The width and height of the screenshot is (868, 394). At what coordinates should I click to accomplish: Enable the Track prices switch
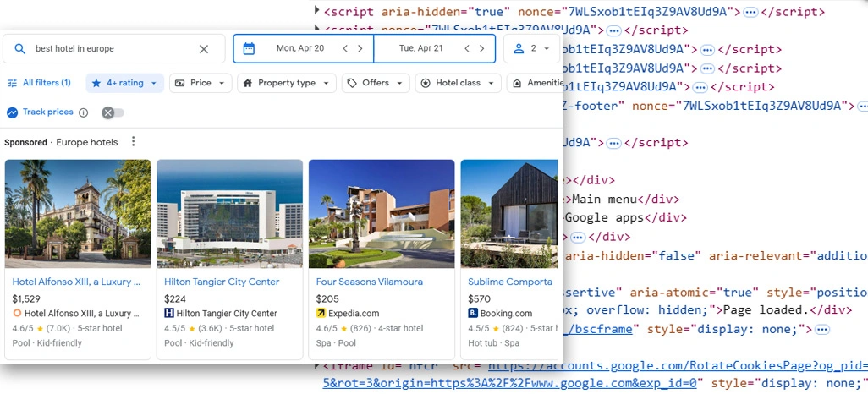pyautogui.click(x=113, y=112)
